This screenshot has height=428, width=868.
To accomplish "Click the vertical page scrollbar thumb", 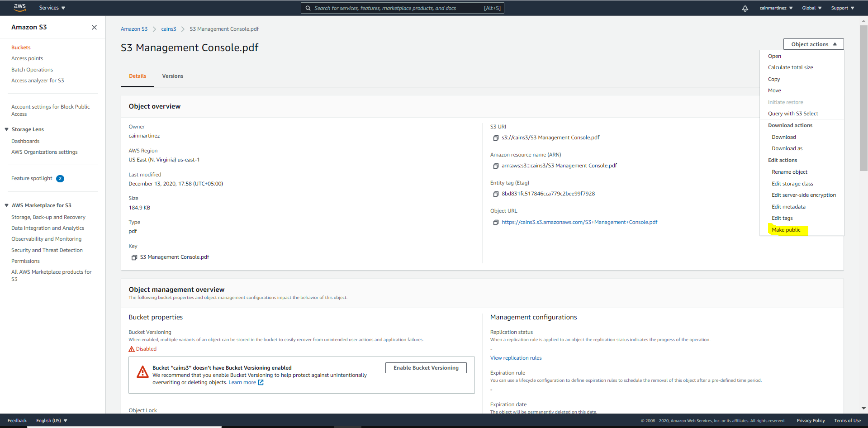I will click(x=863, y=98).
